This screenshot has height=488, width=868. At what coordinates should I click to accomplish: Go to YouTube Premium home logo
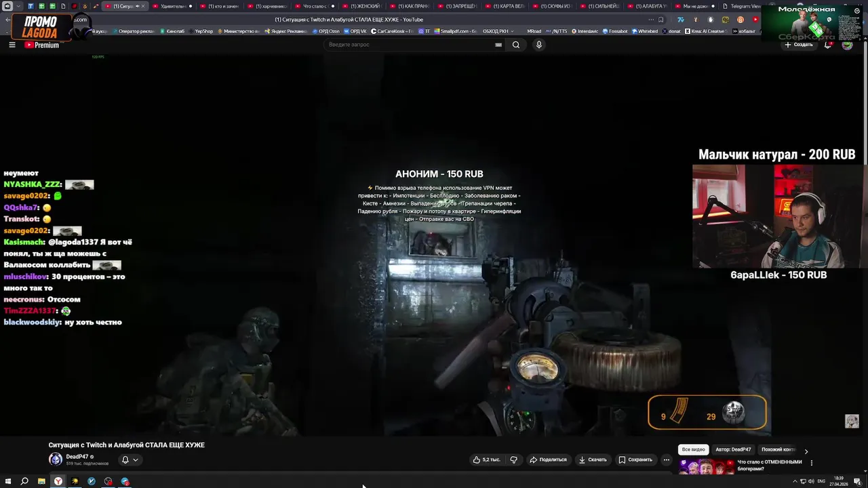pyautogui.click(x=41, y=45)
